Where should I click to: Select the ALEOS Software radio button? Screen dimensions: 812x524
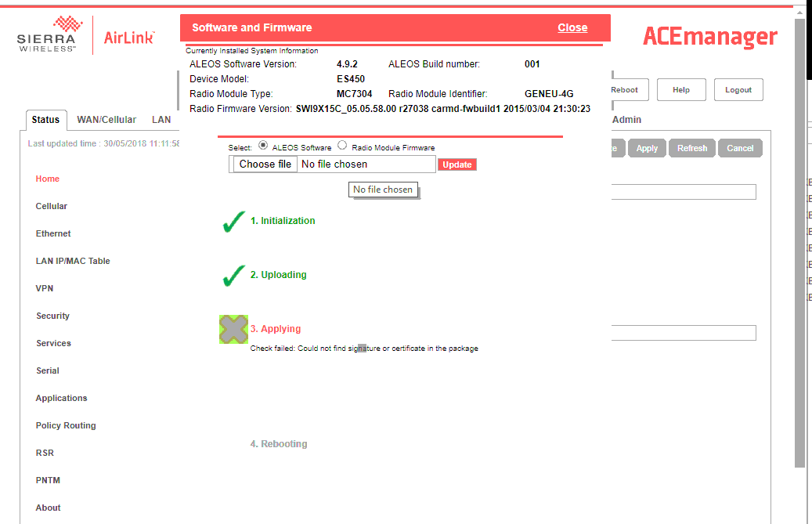(x=263, y=146)
